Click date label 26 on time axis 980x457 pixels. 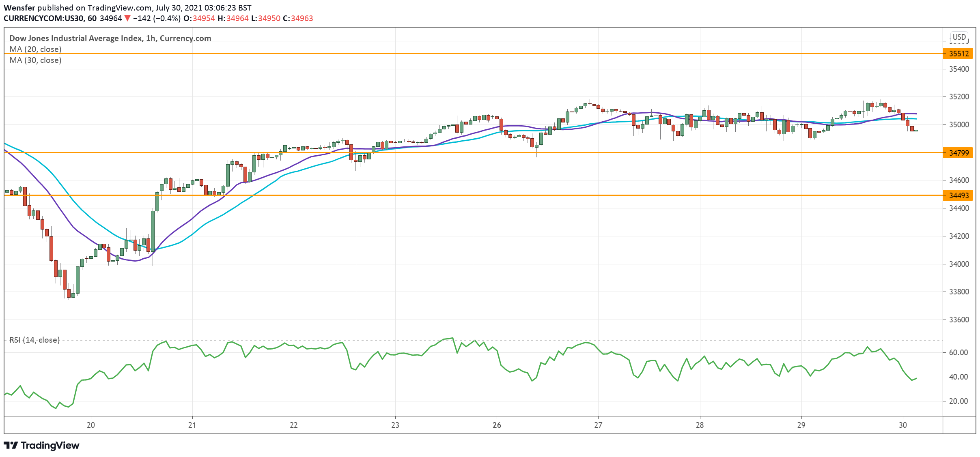tap(497, 425)
